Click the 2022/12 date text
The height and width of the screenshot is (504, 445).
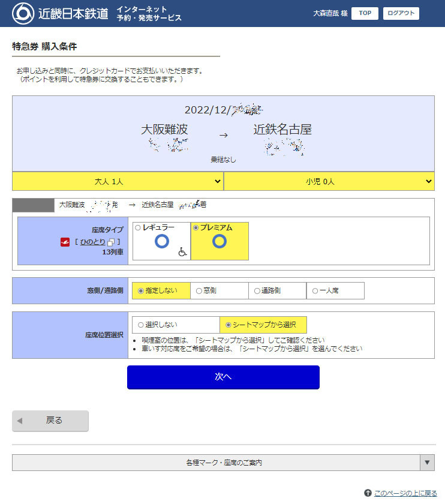[x=208, y=110]
